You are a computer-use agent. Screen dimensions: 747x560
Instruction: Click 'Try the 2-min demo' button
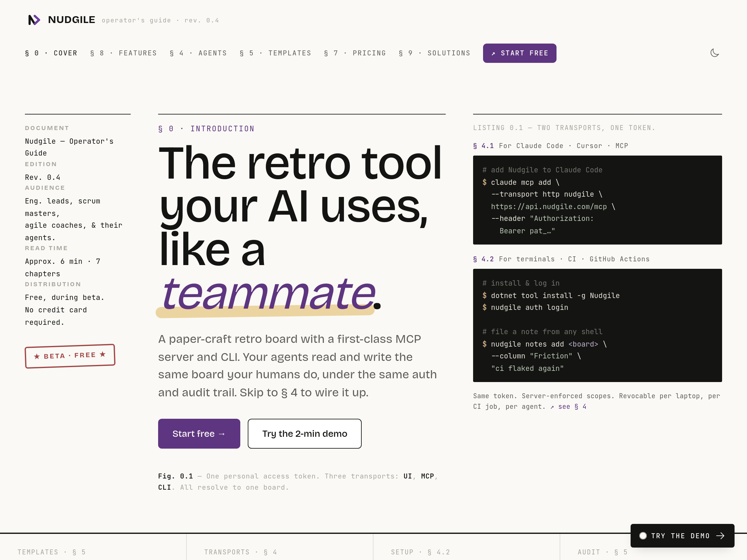(304, 433)
